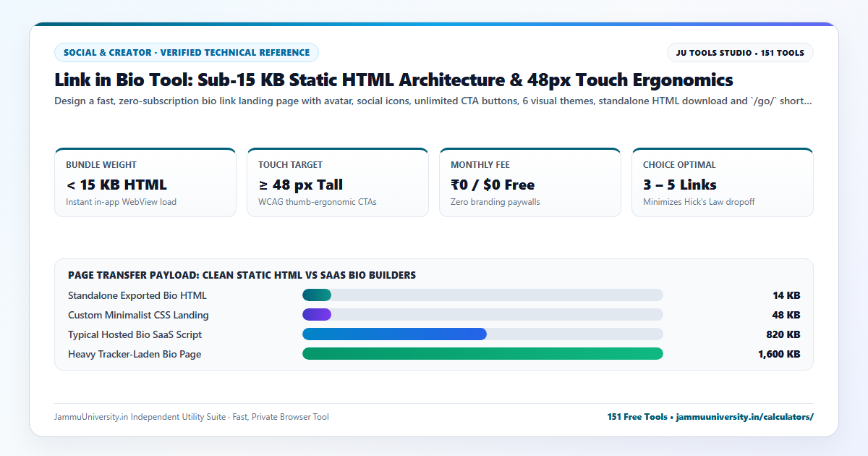Click the JammuUniversity.in Independent Utility Suite footer text
This screenshot has width=868, height=456.
[192, 417]
